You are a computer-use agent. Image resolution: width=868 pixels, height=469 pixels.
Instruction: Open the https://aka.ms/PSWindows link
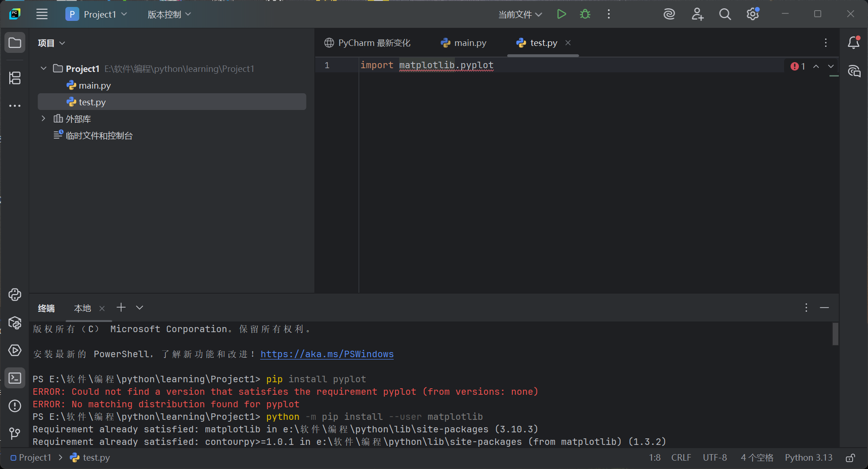click(x=327, y=354)
